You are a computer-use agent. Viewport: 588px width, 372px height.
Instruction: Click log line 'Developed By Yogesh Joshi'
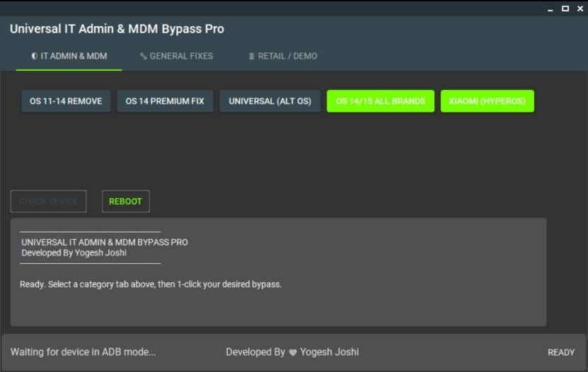coord(74,253)
